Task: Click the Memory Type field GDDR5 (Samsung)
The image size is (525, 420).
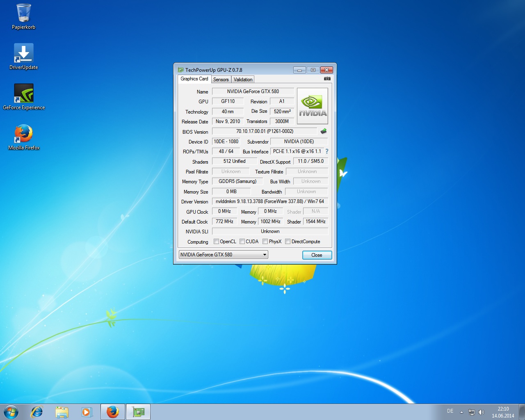Action: point(237,181)
